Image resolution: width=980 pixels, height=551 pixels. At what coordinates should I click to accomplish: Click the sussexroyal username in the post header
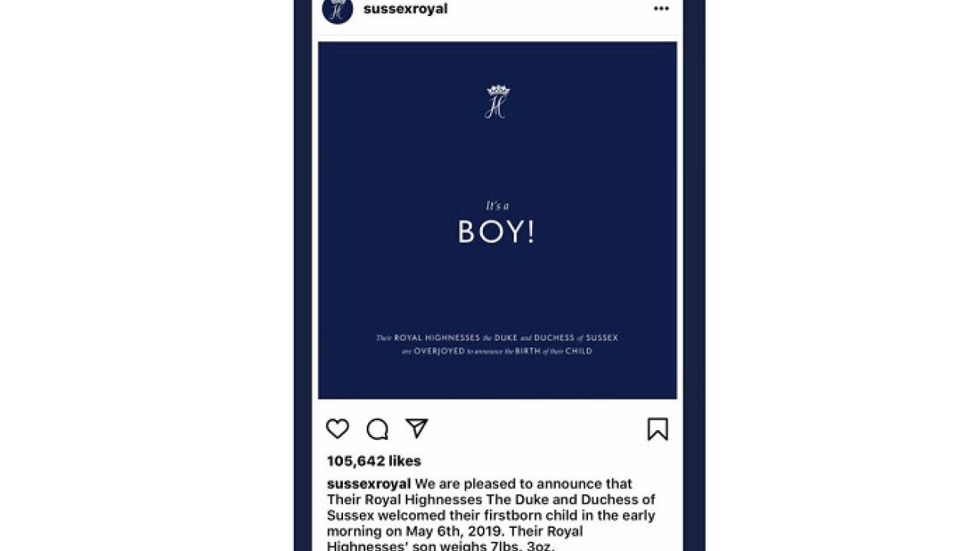(x=405, y=9)
